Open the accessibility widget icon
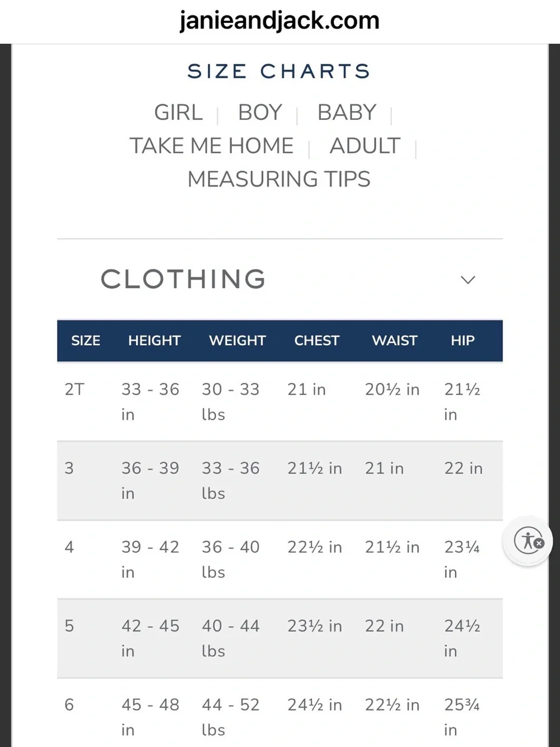 (x=528, y=541)
